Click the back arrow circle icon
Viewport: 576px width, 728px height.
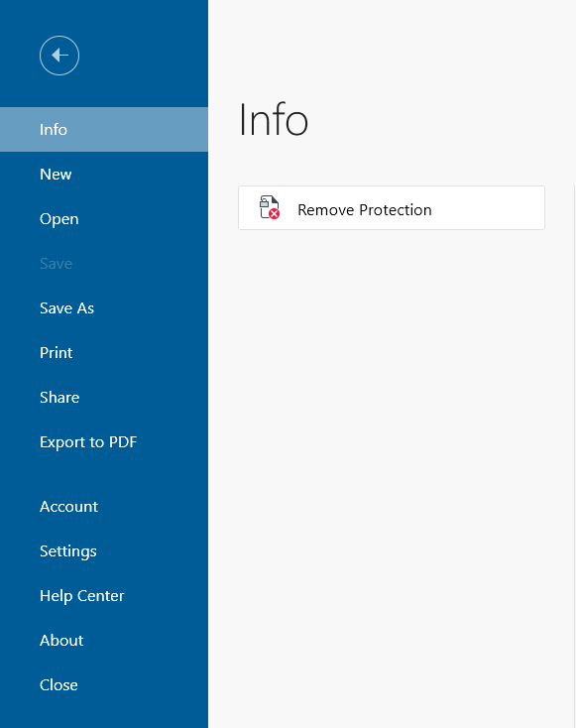click(59, 56)
